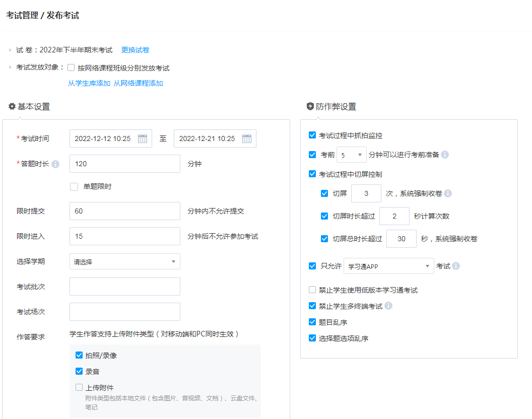Click the 考试批次 input field
The height and width of the screenshot is (419, 532).
click(124, 287)
